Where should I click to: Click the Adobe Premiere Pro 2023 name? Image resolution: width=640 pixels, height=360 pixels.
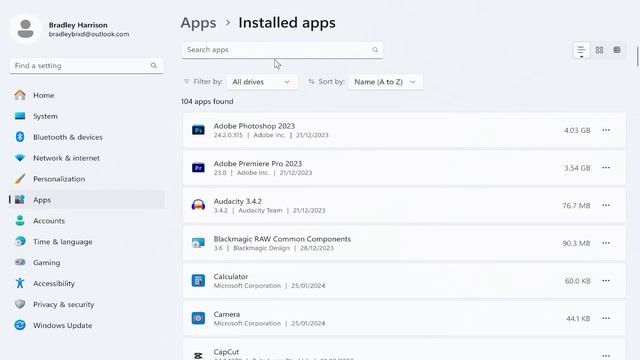click(258, 164)
